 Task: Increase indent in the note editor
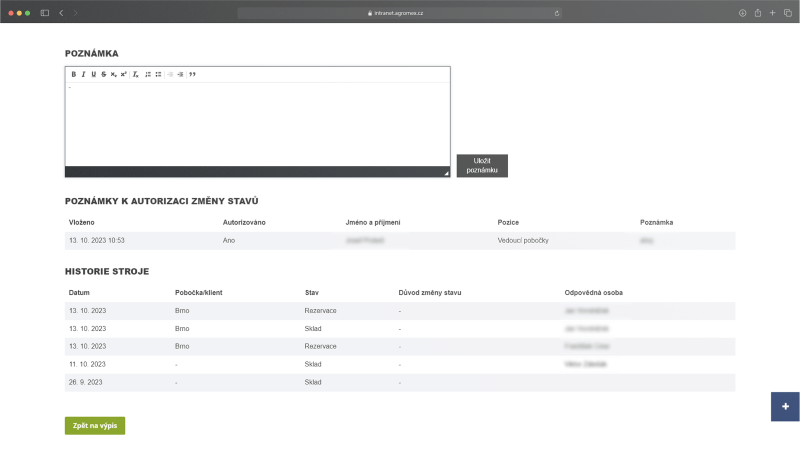(180, 74)
